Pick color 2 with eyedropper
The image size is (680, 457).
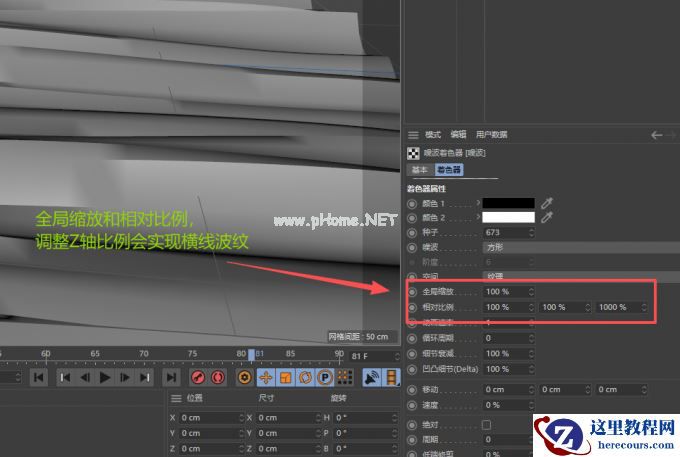(x=547, y=217)
